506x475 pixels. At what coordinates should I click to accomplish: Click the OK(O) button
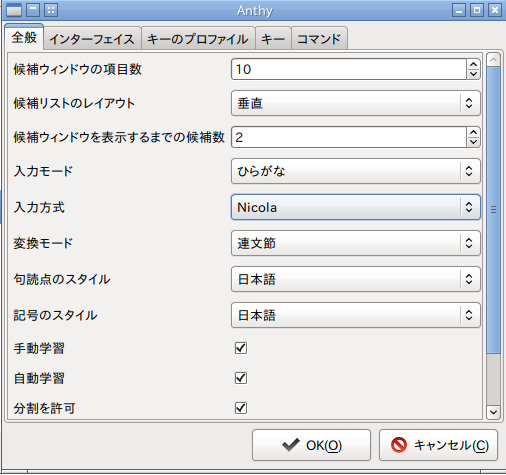pos(311,445)
